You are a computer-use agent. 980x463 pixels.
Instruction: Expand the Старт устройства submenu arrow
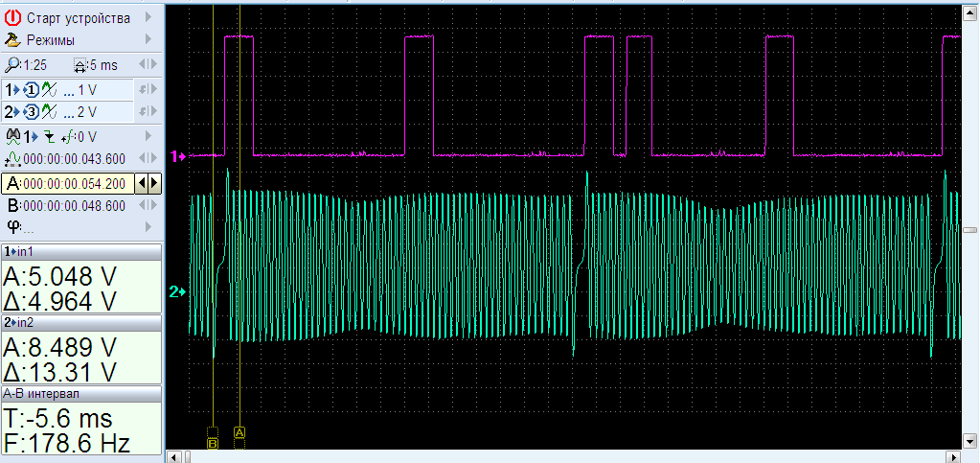coord(148,17)
